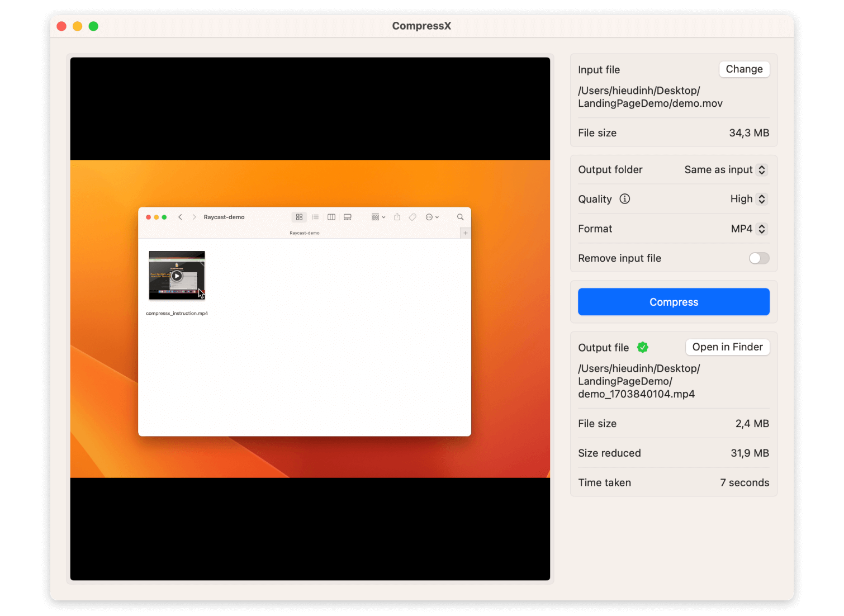This screenshot has height=616, width=844.
Task: Click the input file size 34,3 MB
Action: [x=749, y=133]
